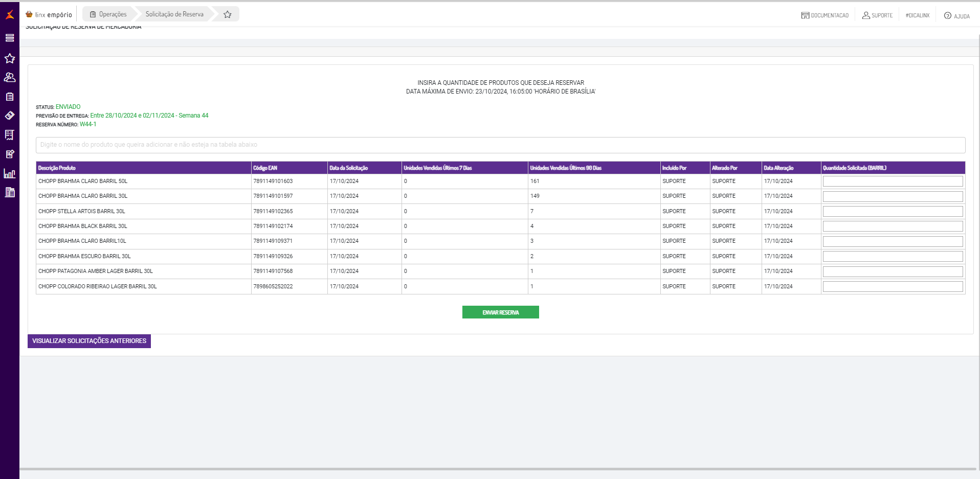Focus quantity field for CHOPP COLORADO RIBEIRAO LAGER
Viewport: 980px width, 479px height.
click(x=893, y=286)
